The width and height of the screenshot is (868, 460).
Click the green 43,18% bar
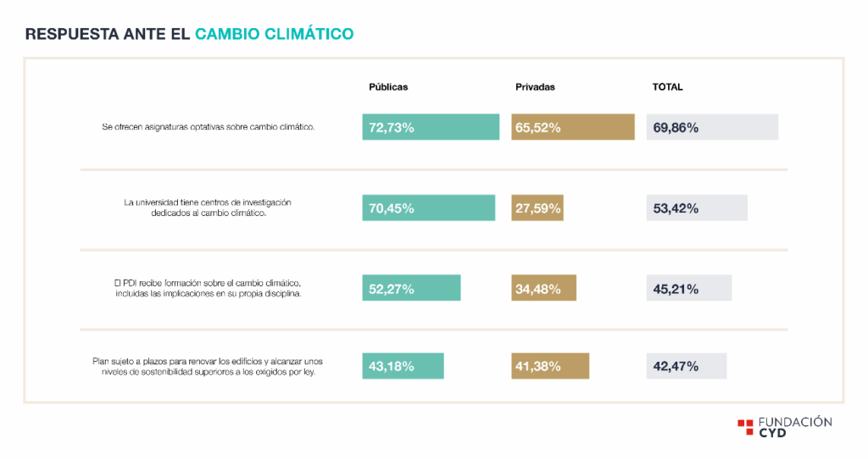[403, 366]
